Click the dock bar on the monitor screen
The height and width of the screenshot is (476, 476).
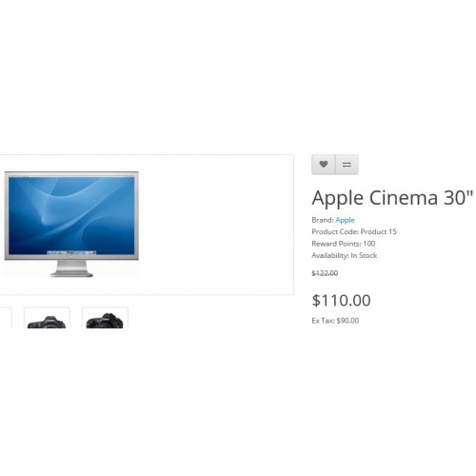click(71, 253)
